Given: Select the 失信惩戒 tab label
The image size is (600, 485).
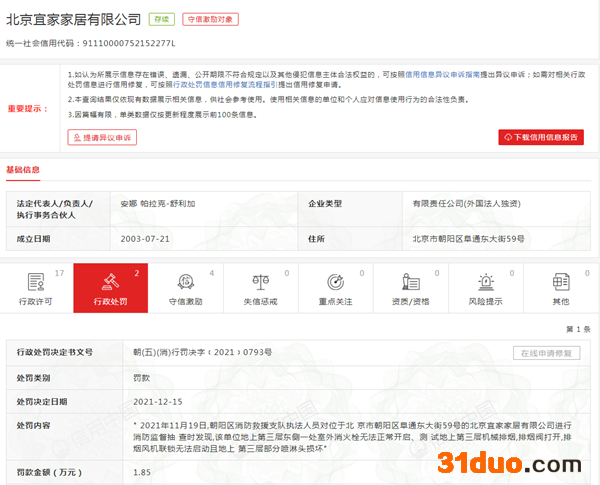Looking at the screenshot, I should (261, 301).
